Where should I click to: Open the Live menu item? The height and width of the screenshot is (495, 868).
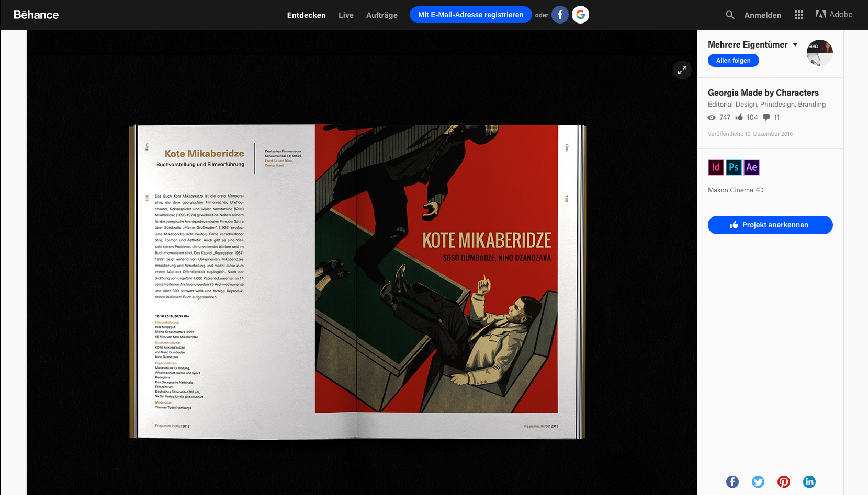point(346,15)
